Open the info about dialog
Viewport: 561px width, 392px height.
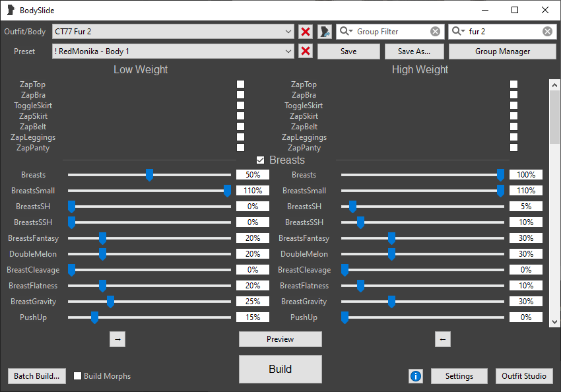[x=416, y=376]
